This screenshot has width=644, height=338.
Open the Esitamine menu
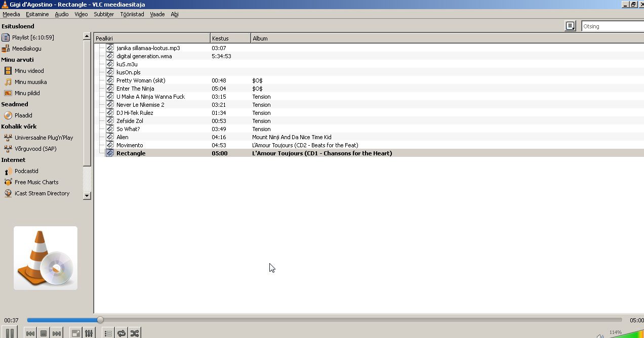[x=37, y=14]
